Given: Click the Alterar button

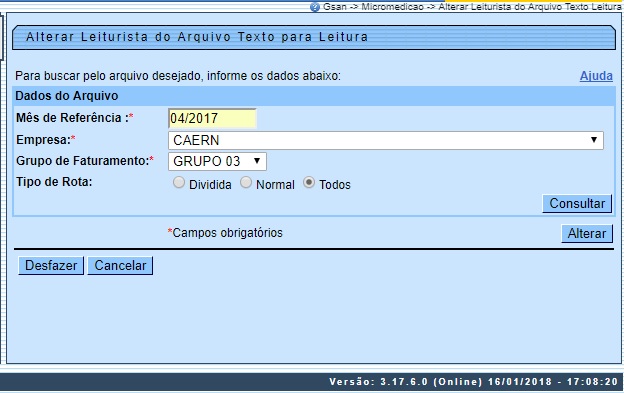Looking at the screenshot, I should pyautogui.click(x=587, y=233).
